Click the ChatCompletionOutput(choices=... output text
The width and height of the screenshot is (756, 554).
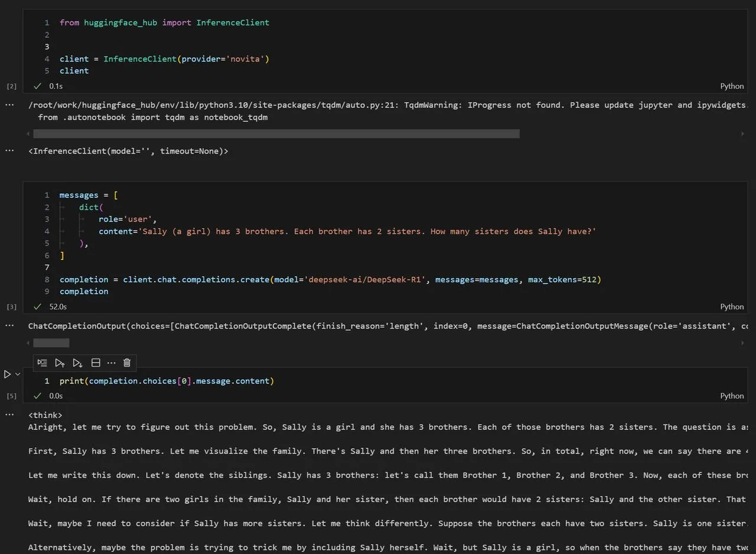388,325
